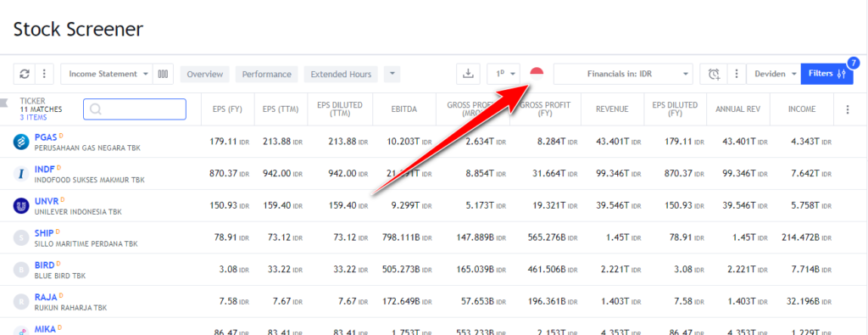Image resolution: width=868 pixels, height=335 pixels.
Task: Click the PGAS company logo
Action: click(x=21, y=142)
